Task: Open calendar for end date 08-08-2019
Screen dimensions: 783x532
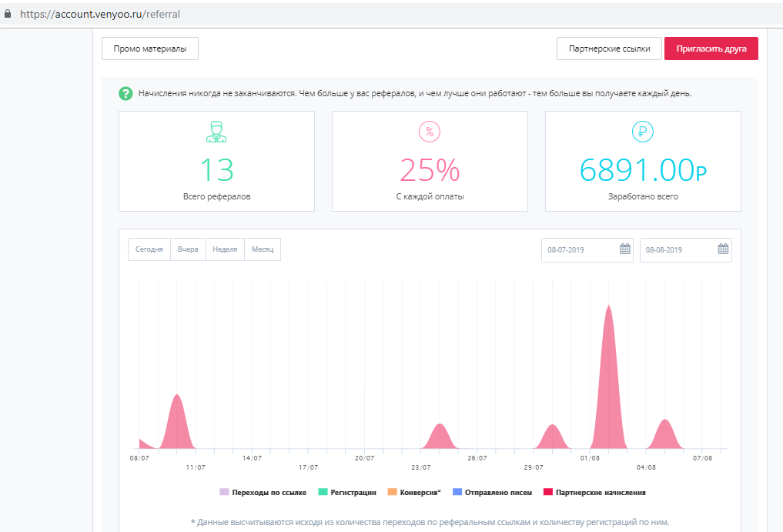Action: coord(723,249)
